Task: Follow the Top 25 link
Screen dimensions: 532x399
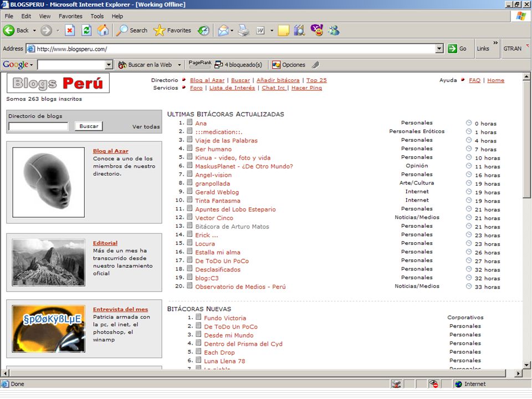Action: pos(316,80)
